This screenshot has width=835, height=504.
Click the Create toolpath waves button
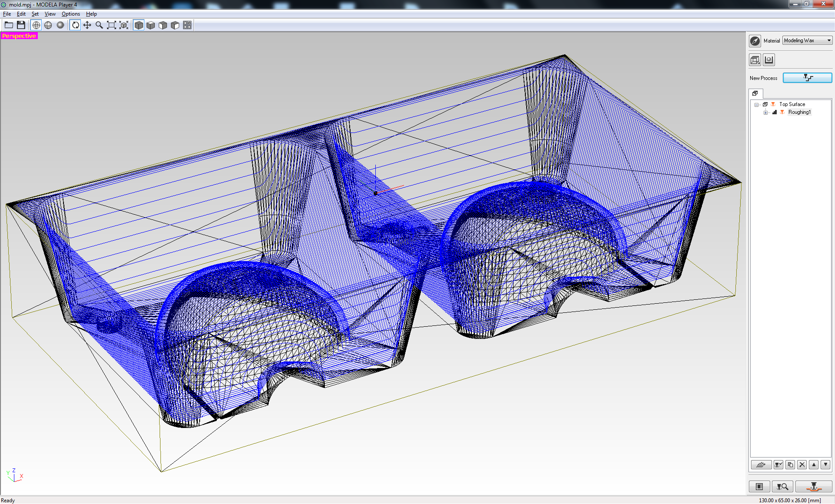761,465
